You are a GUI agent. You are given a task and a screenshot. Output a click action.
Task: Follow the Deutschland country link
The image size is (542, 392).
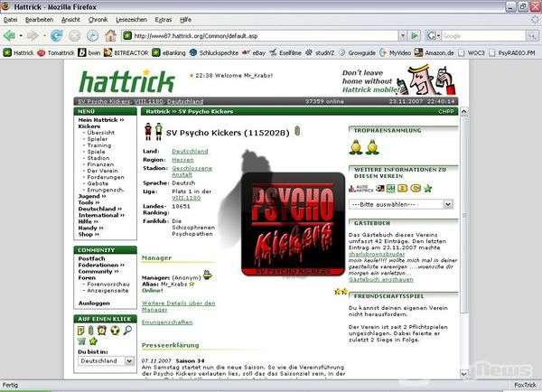[x=190, y=152]
